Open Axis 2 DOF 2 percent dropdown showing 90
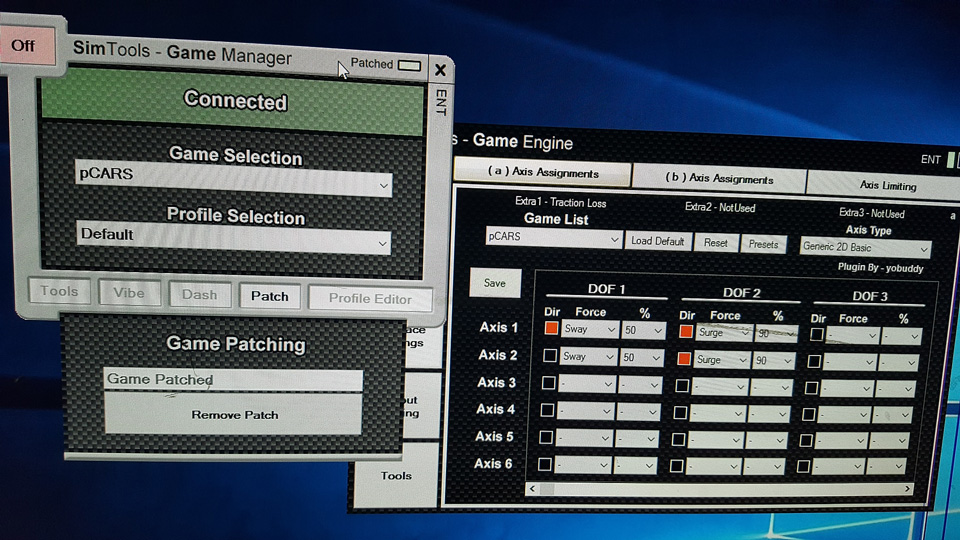Screen dimensions: 960x540 tap(774, 361)
